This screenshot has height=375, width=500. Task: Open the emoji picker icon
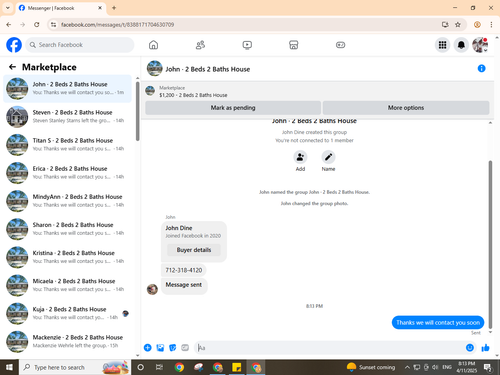[470, 348]
